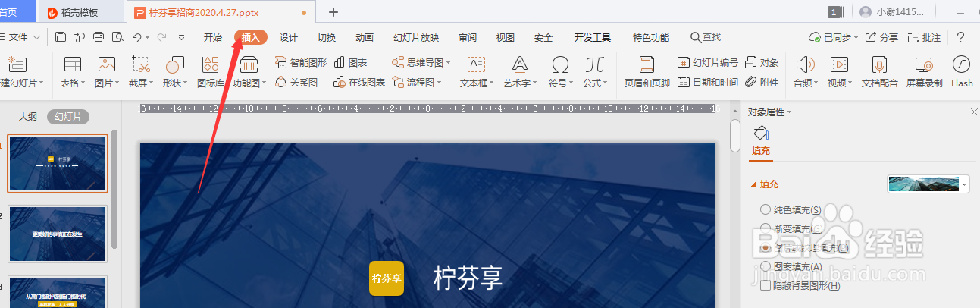The width and height of the screenshot is (980, 308).
Task: Check 隐藏背景图形 hide background graphics
Action: (x=766, y=285)
